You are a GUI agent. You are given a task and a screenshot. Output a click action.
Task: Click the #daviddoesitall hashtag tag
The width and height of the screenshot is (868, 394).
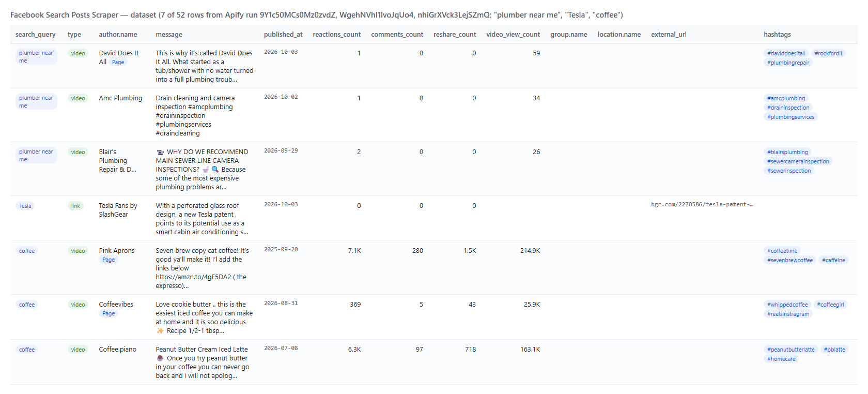click(x=786, y=53)
